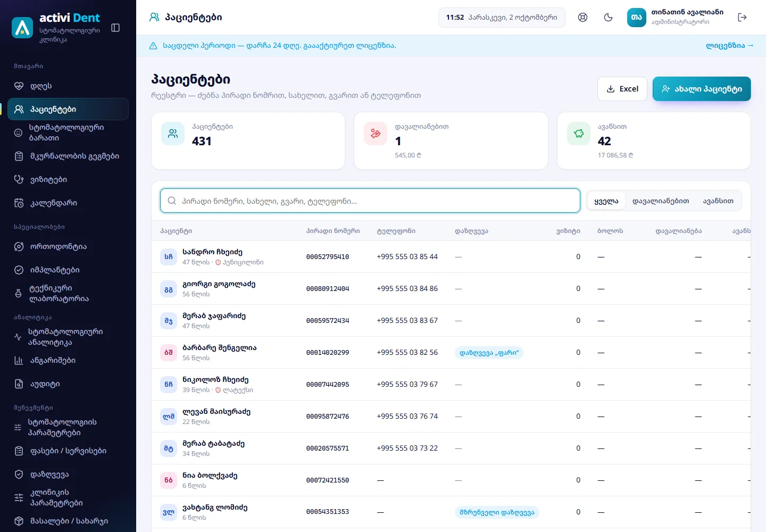Click the მზრუნველი დაზღვევა insurance badge
766x532 pixels.
497,512
